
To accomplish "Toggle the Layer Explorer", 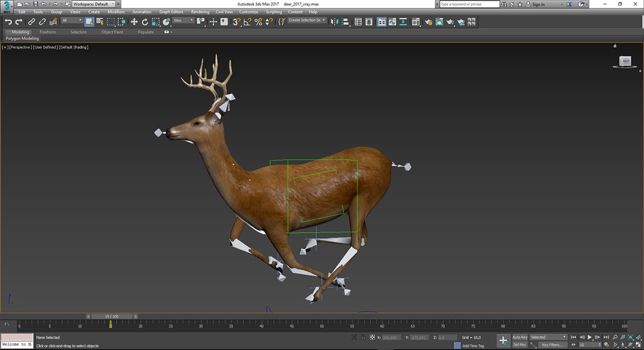I will click(369, 22).
